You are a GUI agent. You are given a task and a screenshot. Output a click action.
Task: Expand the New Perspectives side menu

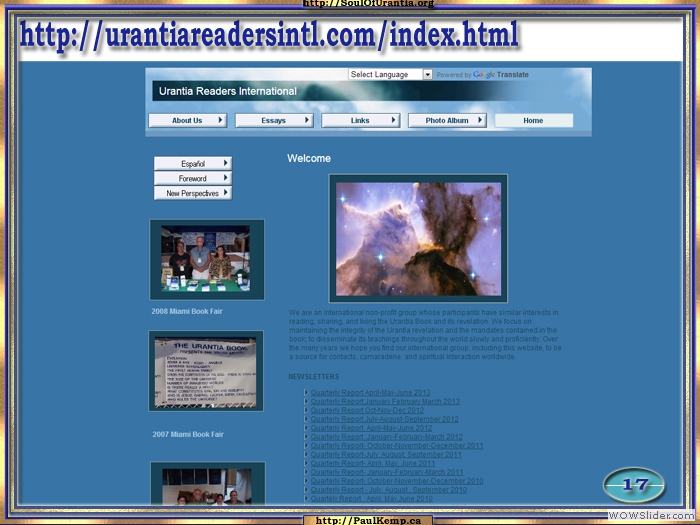point(193,193)
